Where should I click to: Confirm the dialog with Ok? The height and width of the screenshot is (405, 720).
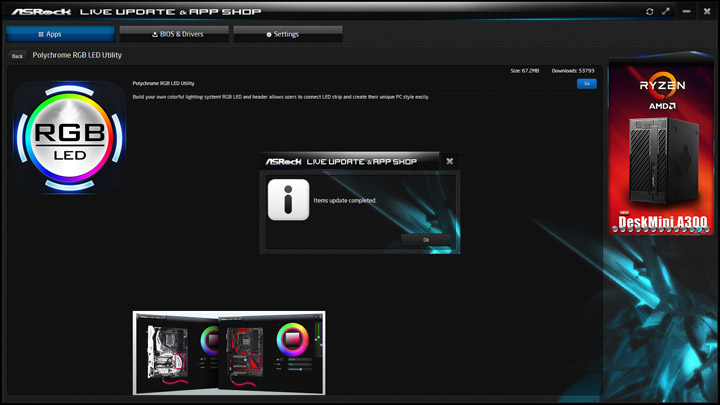pos(426,240)
